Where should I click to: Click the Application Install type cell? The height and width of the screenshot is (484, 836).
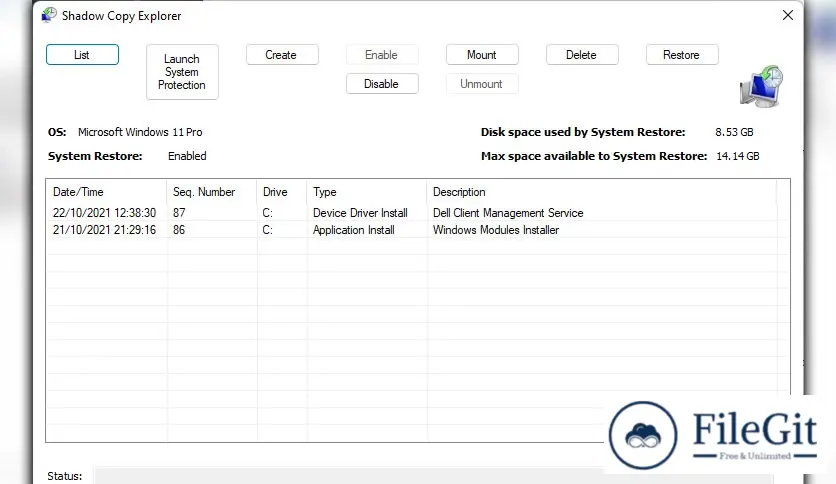(x=354, y=230)
